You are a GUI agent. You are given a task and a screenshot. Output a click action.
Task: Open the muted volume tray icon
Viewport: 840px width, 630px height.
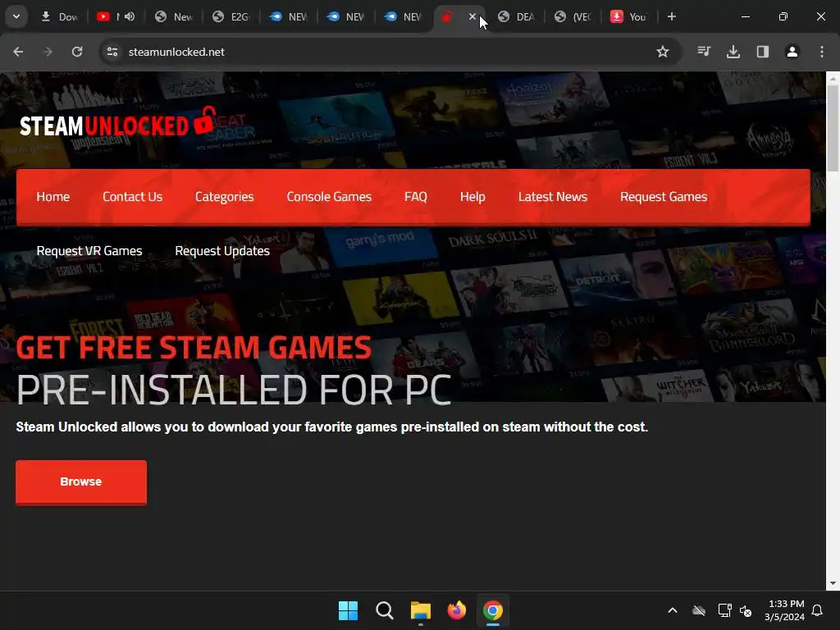coord(745,610)
